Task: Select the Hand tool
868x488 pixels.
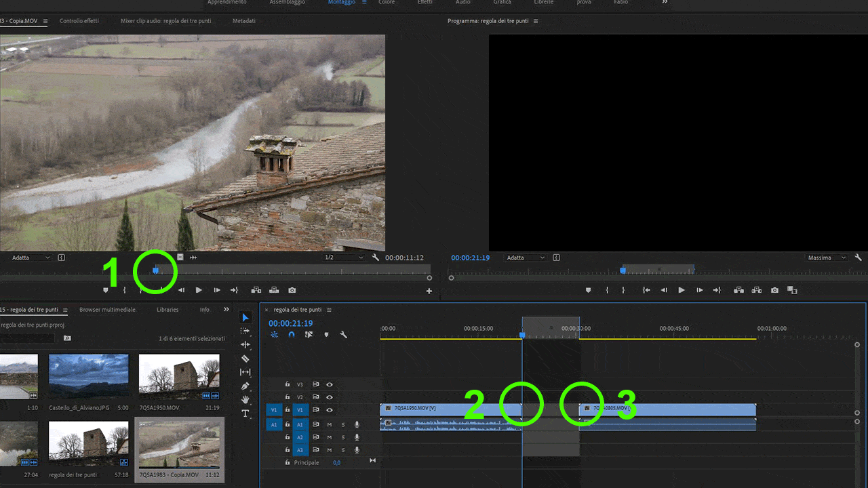Action: 245,398
